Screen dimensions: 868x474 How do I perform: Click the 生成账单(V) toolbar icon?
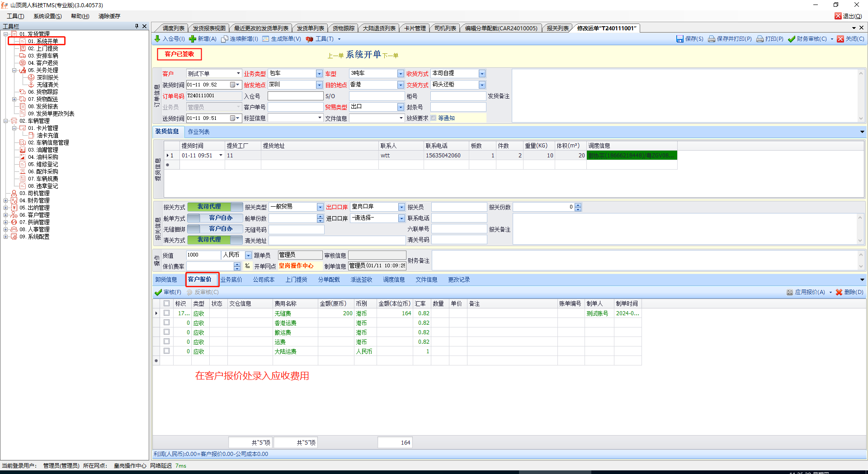(266, 39)
